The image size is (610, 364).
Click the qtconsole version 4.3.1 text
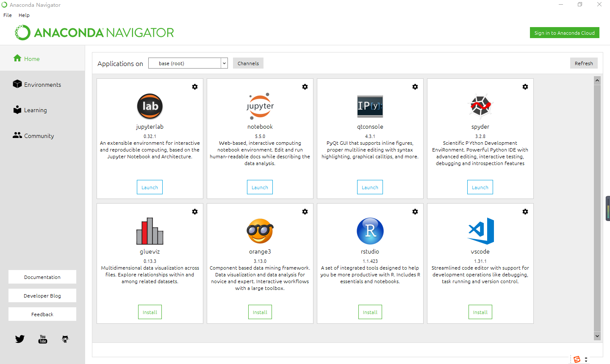370,136
